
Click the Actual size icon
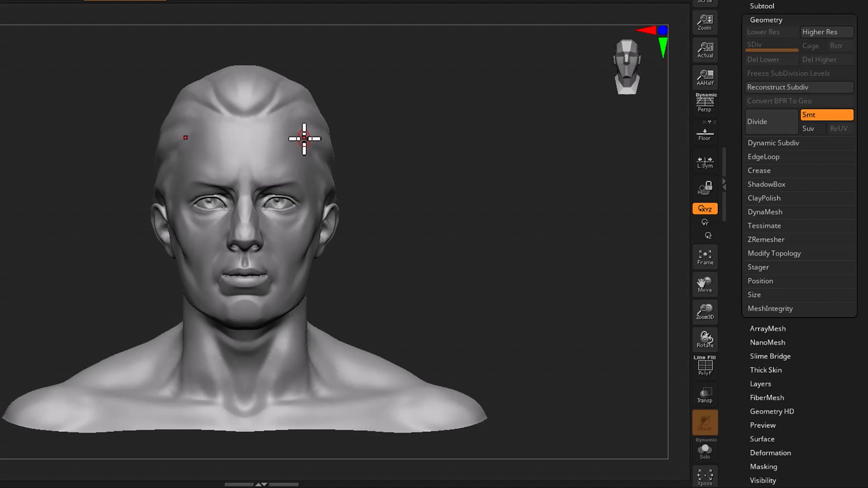click(705, 50)
